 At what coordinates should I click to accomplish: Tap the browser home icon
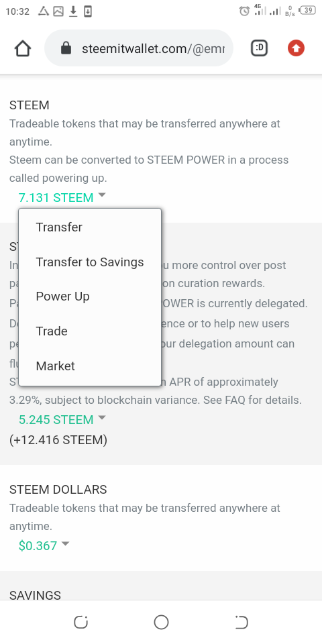point(23,49)
